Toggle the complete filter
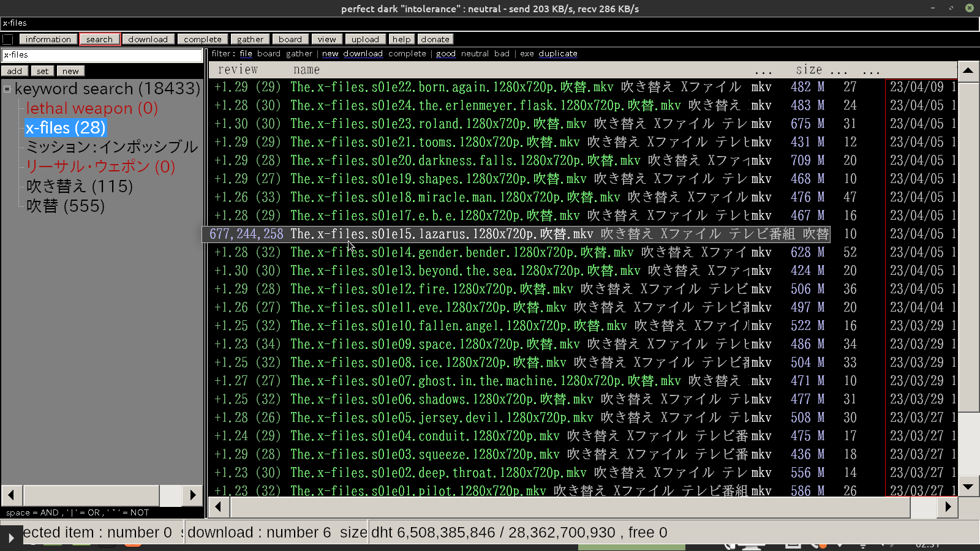 (407, 54)
